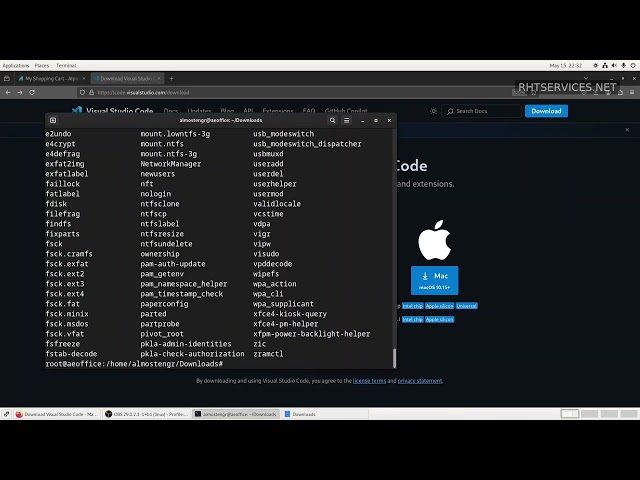Reload the Visual Studio Code download page
Viewport: 640px width, 480px height.
(32, 93)
